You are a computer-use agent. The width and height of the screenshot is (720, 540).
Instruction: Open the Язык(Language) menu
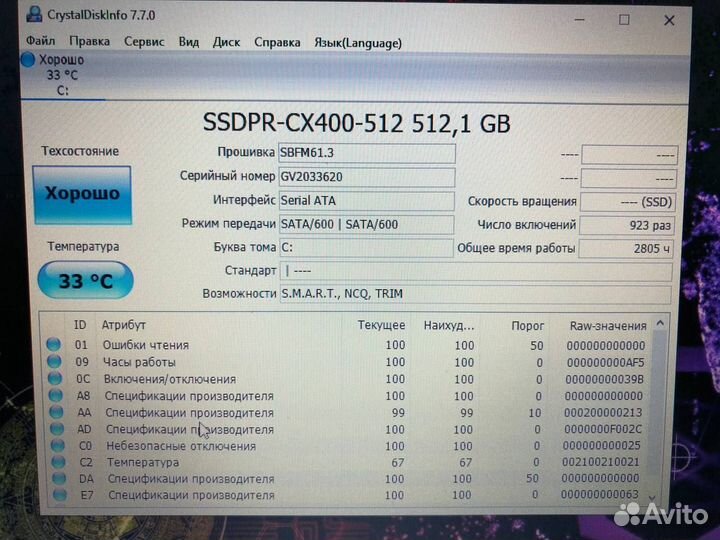tap(358, 43)
